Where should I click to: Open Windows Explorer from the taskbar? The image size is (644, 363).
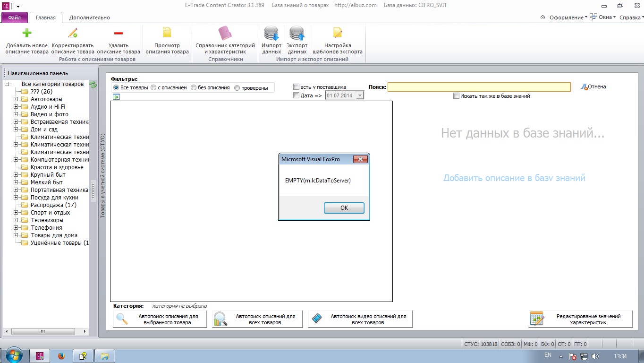(105, 356)
